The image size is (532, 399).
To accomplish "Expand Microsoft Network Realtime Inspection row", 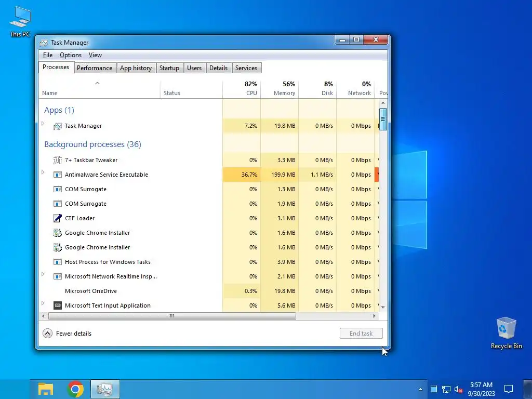I will click(x=43, y=274).
